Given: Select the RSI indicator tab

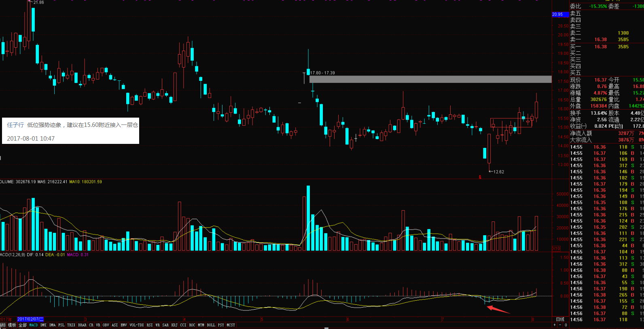Looking at the screenshot, I should (x=150, y=325).
